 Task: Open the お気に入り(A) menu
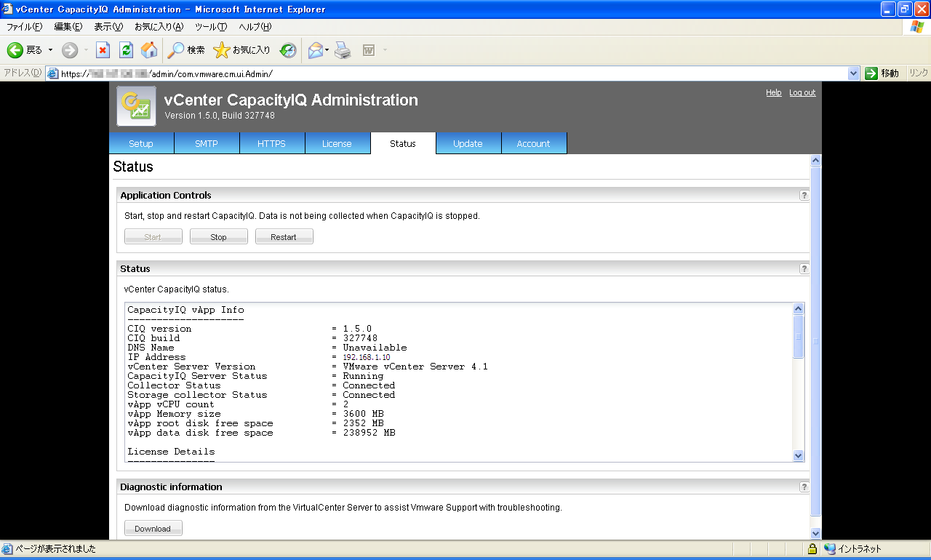coord(159,27)
